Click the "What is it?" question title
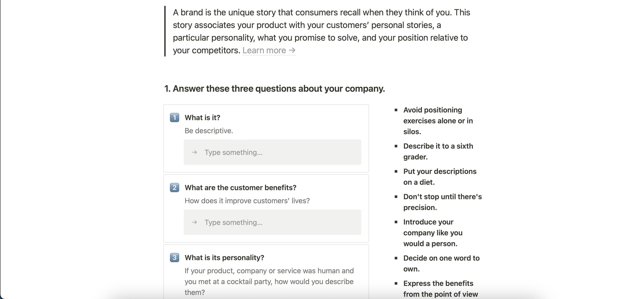 pos(202,117)
